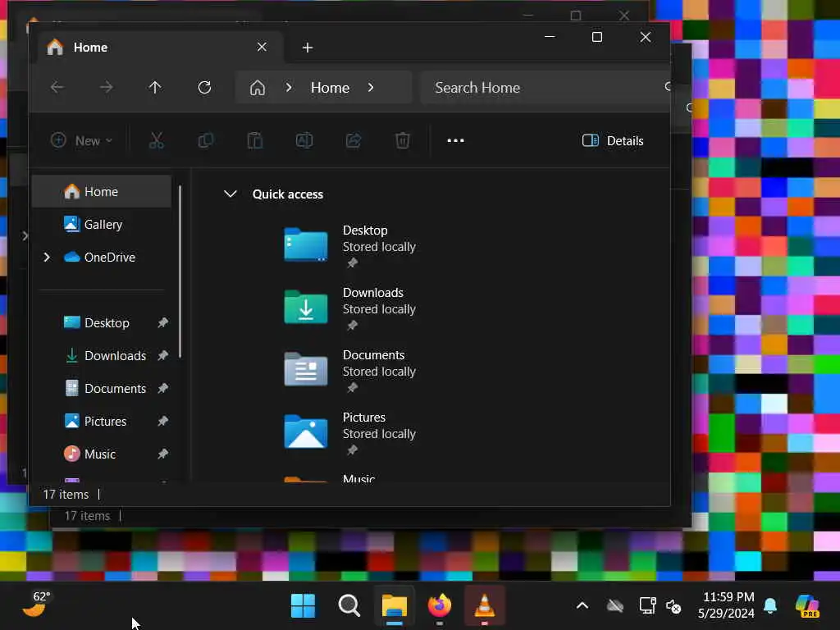Open the weather widget showing 62°
The height and width of the screenshot is (630, 840).
[x=36, y=605]
